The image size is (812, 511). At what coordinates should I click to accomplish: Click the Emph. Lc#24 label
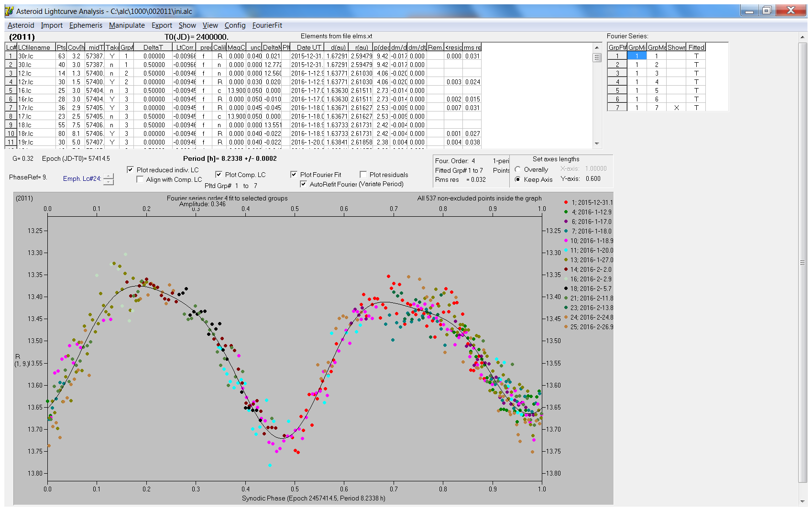pyautogui.click(x=82, y=178)
